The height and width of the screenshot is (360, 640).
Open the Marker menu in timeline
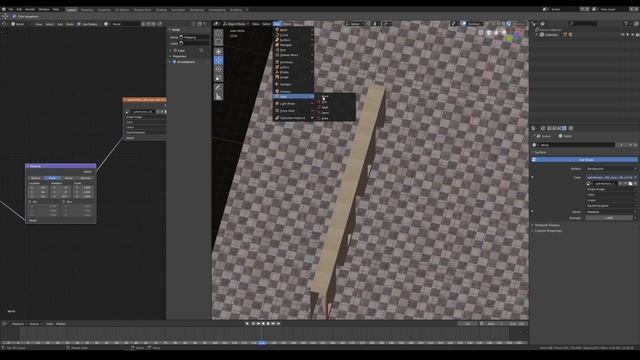(61, 324)
